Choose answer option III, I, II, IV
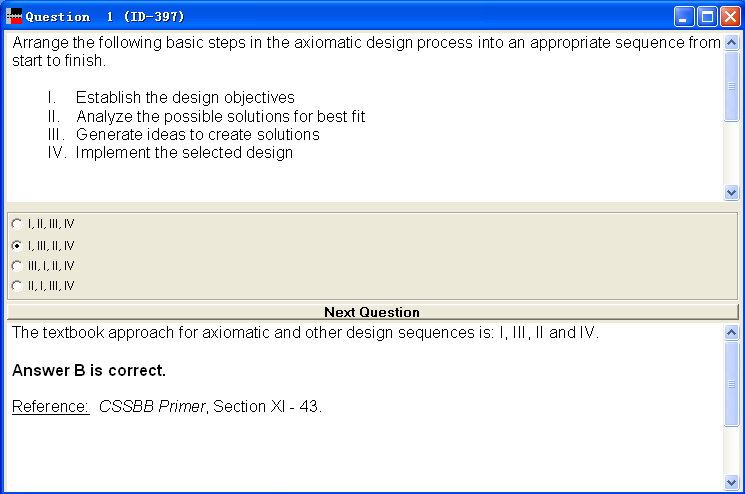Image resolution: width=745 pixels, height=494 pixels. point(16,266)
